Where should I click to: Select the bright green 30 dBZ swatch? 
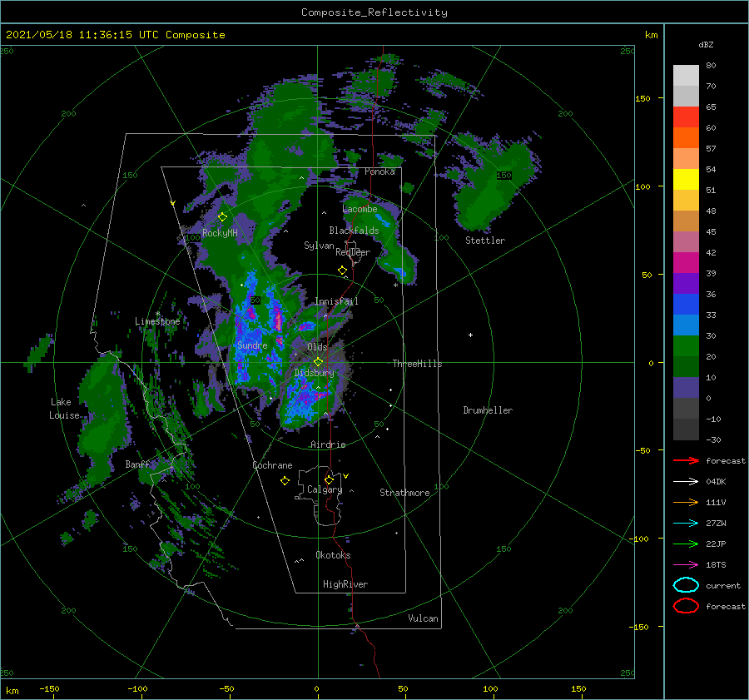(x=686, y=345)
